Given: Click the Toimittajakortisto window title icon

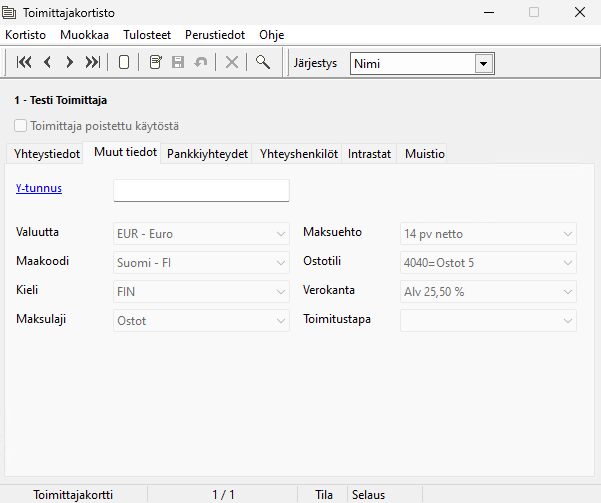Looking at the screenshot, I should tap(9, 13).
